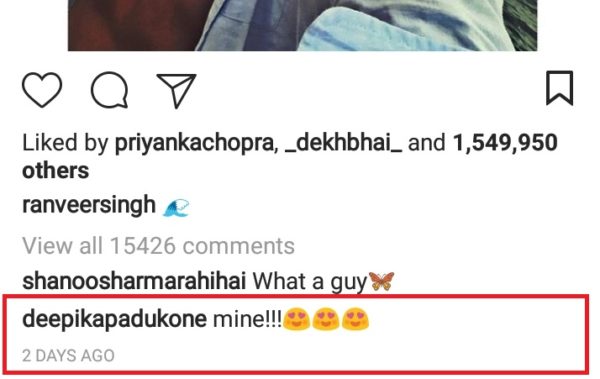600x379 pixels.
Task: Save post with bookmark icon
Action: click(x=559, y=88)
